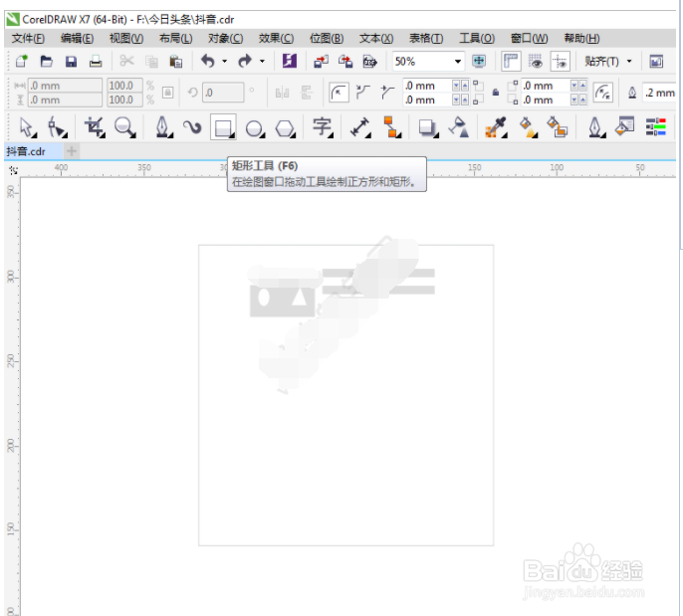
Task: Click the Paste clipboard icon
Action: pos(176,62)
